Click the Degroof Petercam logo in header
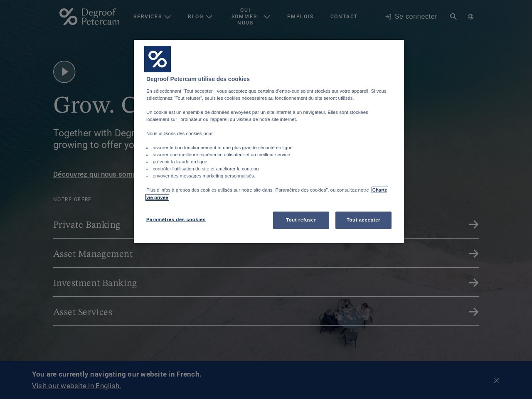 [89, 17]
